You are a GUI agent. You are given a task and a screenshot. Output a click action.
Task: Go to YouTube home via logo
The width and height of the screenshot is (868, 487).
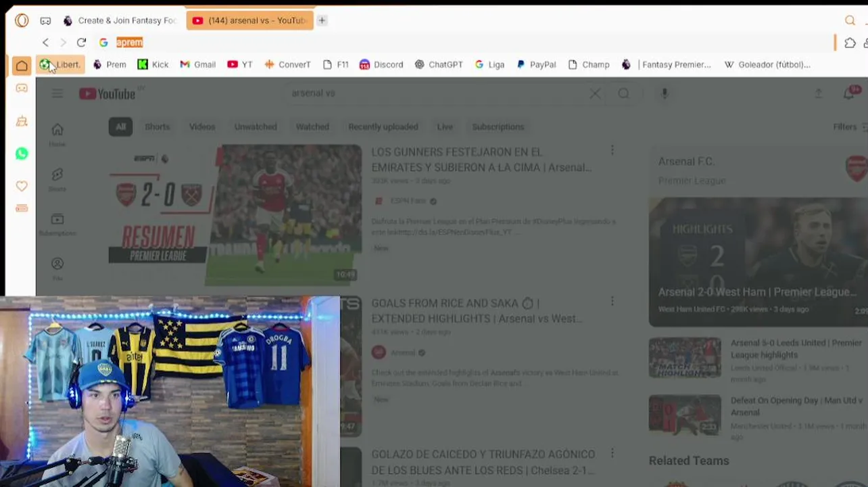tap(107, 93)
